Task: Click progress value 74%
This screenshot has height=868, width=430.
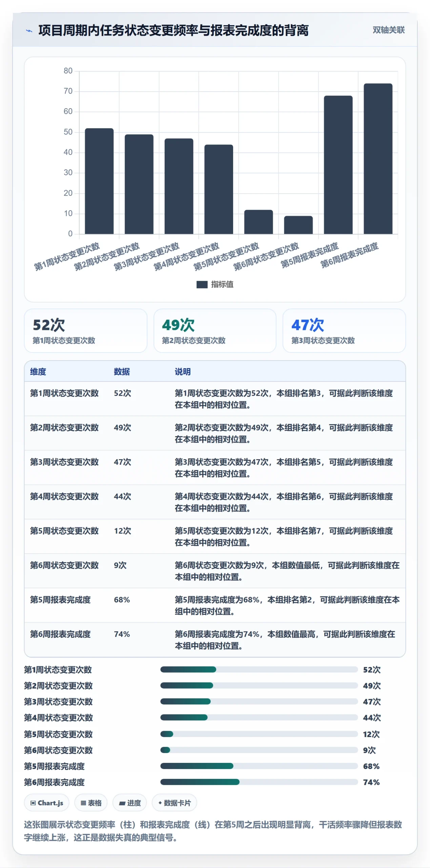Action: coord(371,782)
